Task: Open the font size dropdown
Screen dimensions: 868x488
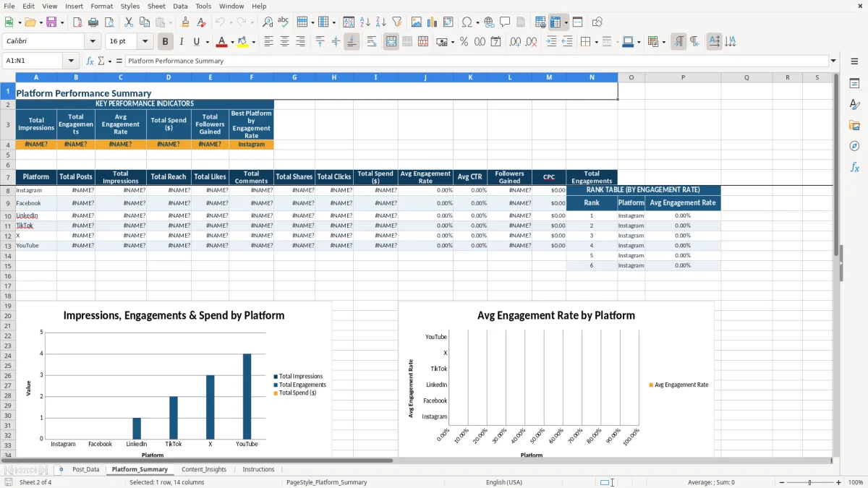Action: 145,42
